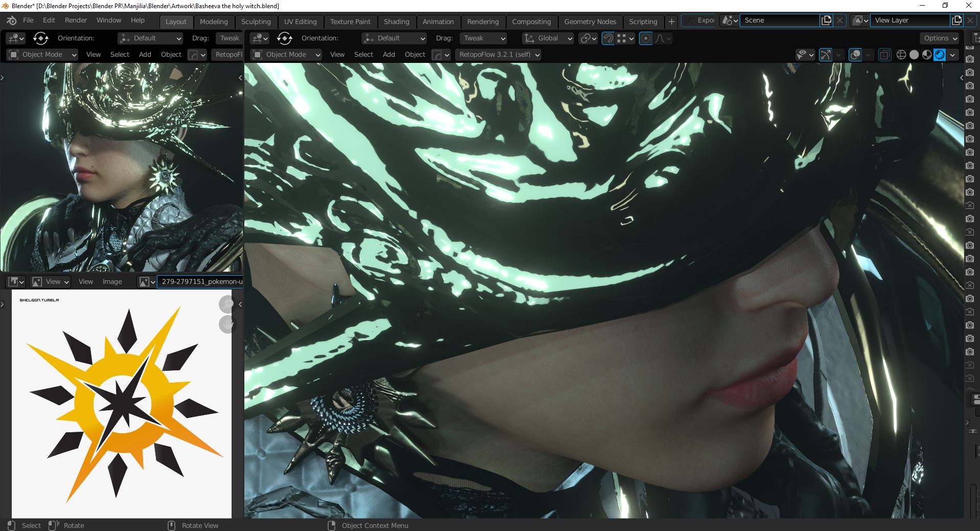Switch to the Sculpting workspace tab
Screen dimensions: 980x531
pos(256,21)
